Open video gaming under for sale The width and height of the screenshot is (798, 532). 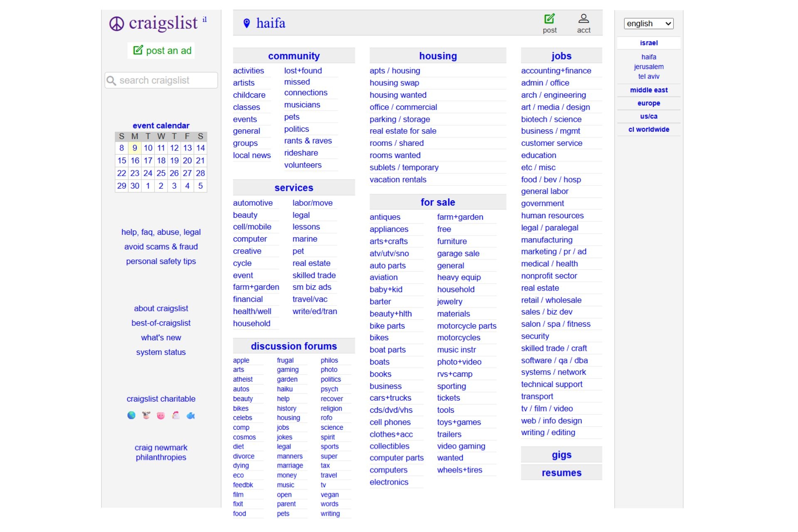point(461,446)
